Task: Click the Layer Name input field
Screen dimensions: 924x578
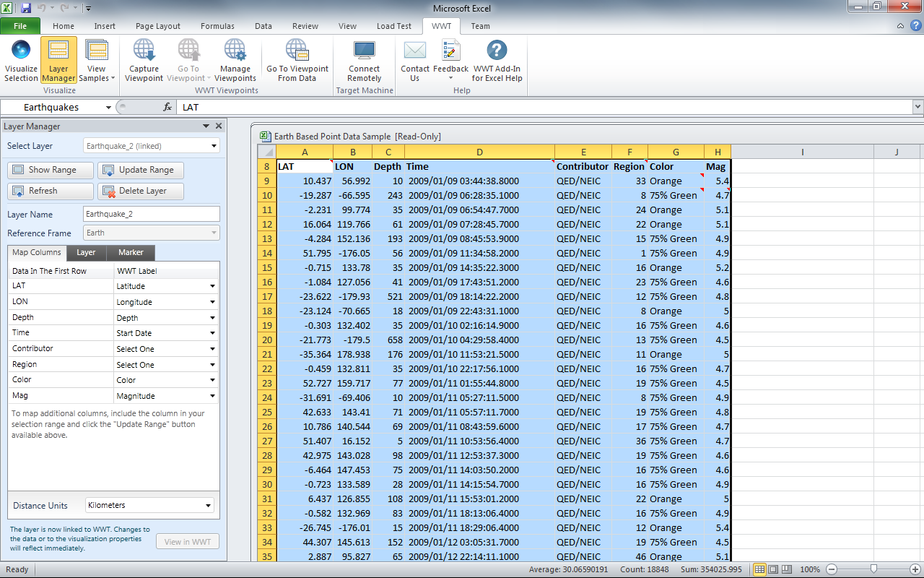Action: pyautogui.click(x=151, y=214)
